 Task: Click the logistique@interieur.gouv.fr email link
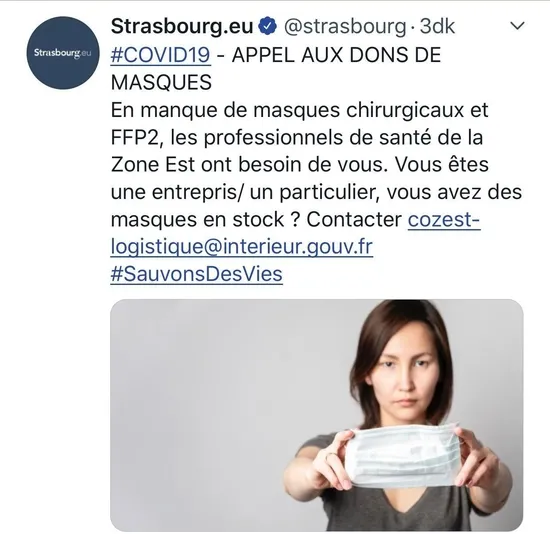click(242, 247)
